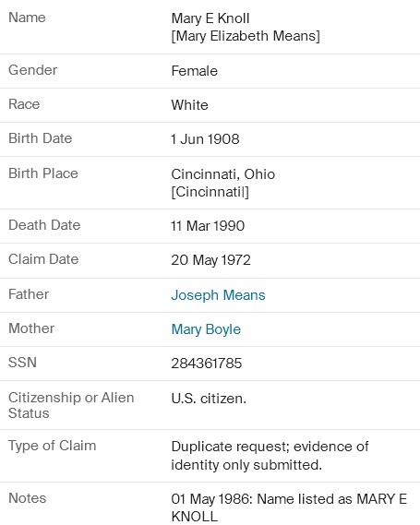The width and height of the screenshot is (420, 525).
Task: Click the Type of Claim label
Action: click(53, 446)
